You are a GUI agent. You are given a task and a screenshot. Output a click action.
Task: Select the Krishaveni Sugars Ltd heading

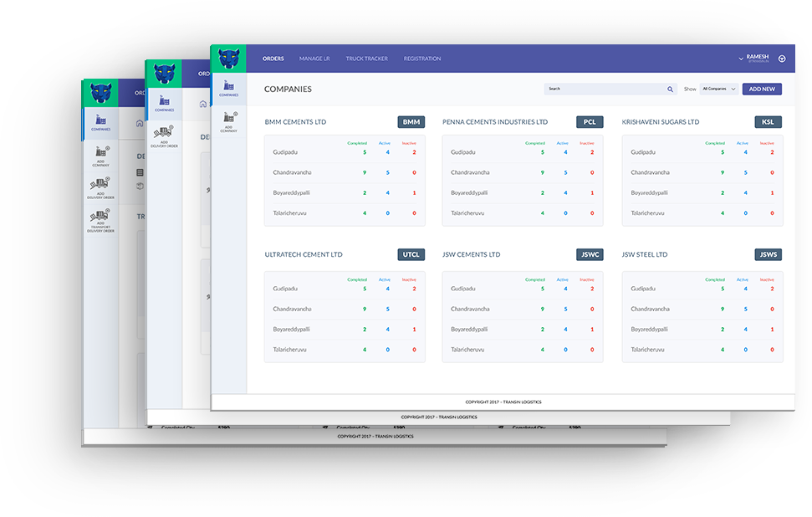[661, 122]
